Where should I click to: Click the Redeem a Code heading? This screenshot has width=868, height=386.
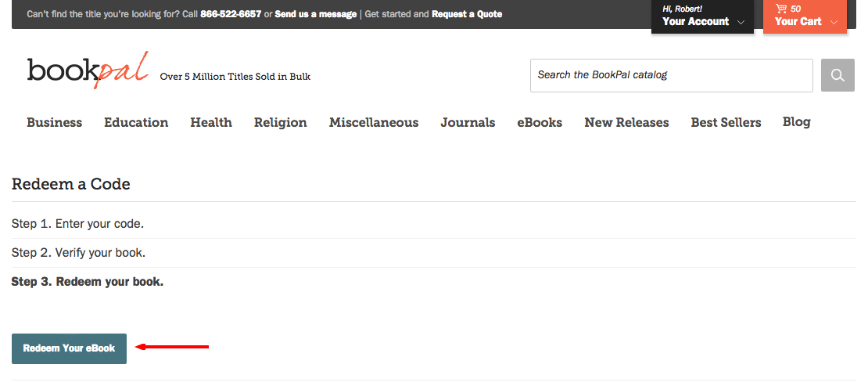pyautogui.click(x=71, y=184)
